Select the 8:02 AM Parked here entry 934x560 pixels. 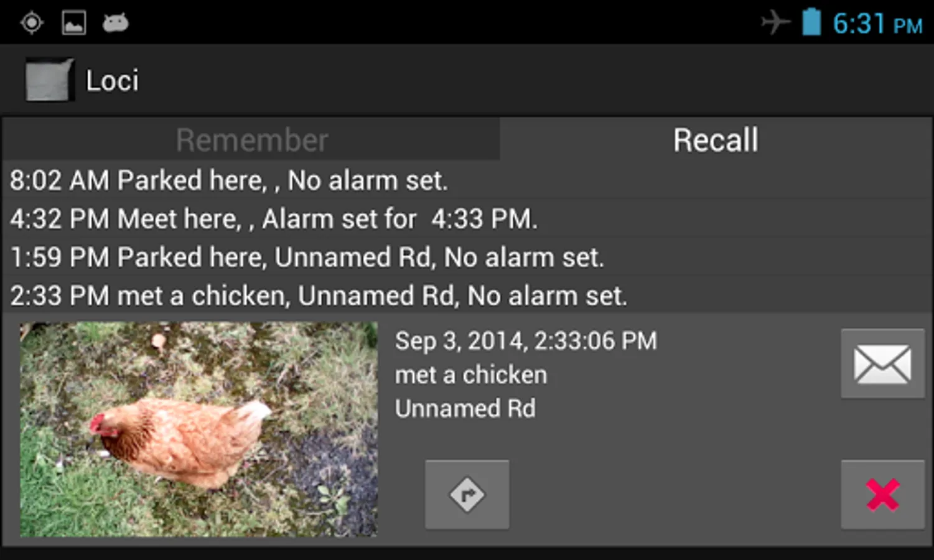click(467, 180)
